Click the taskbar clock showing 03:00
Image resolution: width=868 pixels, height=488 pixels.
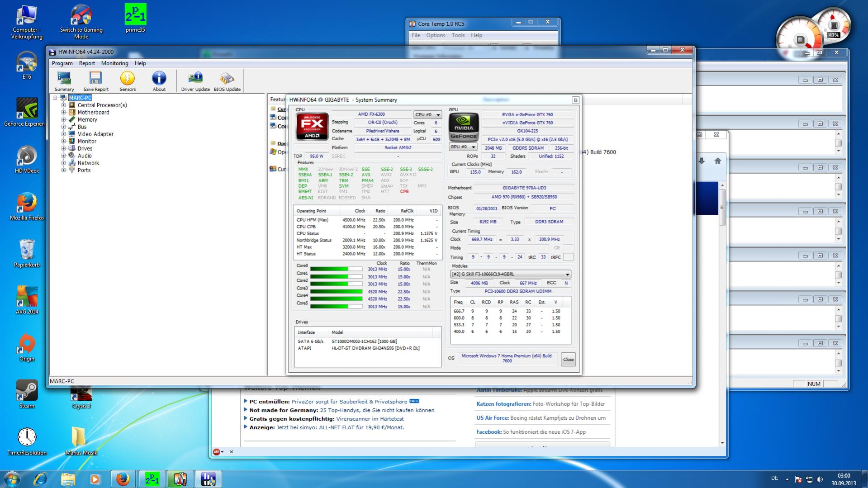tap(844, 479)
